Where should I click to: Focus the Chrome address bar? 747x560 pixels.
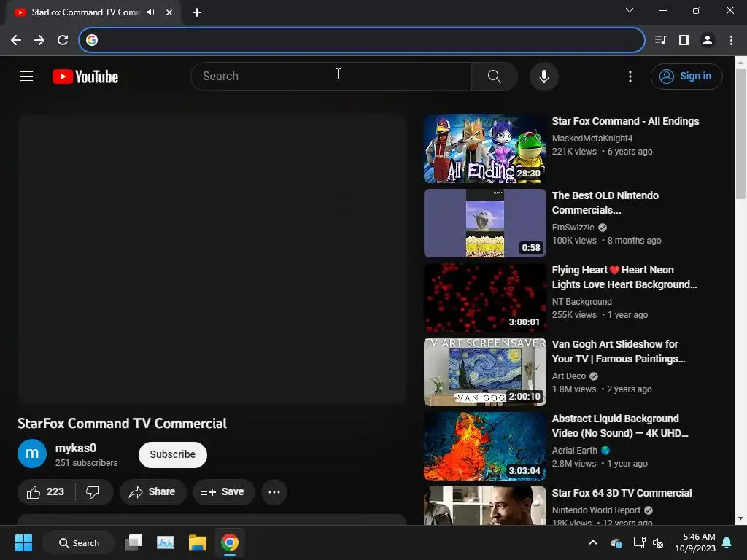pyautogui.click(x=362, y=40)
